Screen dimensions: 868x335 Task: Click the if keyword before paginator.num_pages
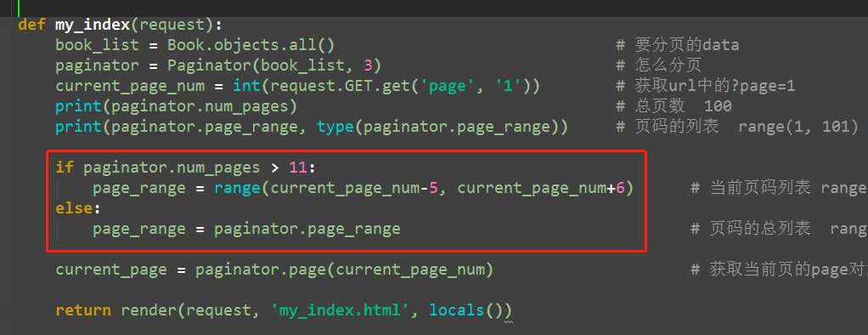pos(65,167)
